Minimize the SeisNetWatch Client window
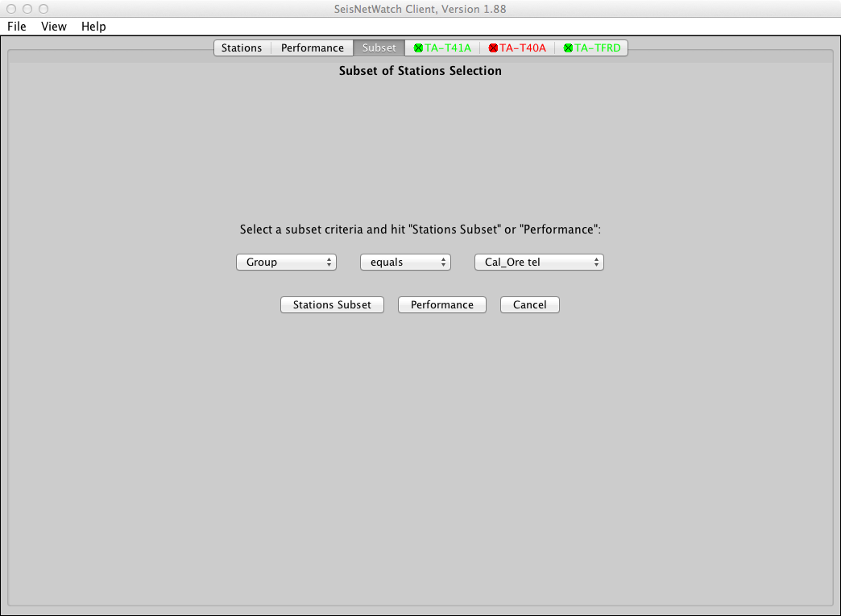 (27, 9)
